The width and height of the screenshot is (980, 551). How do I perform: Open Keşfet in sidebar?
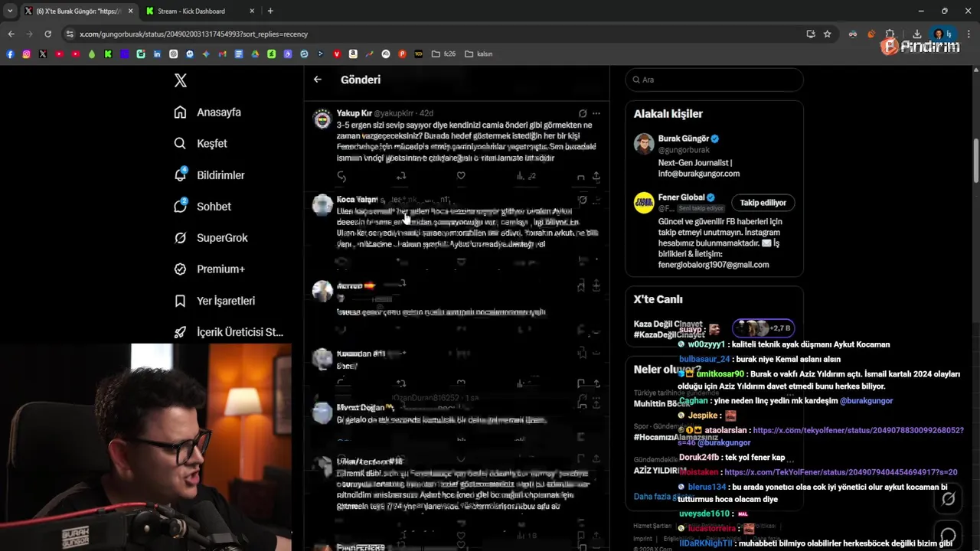point(201,144)
